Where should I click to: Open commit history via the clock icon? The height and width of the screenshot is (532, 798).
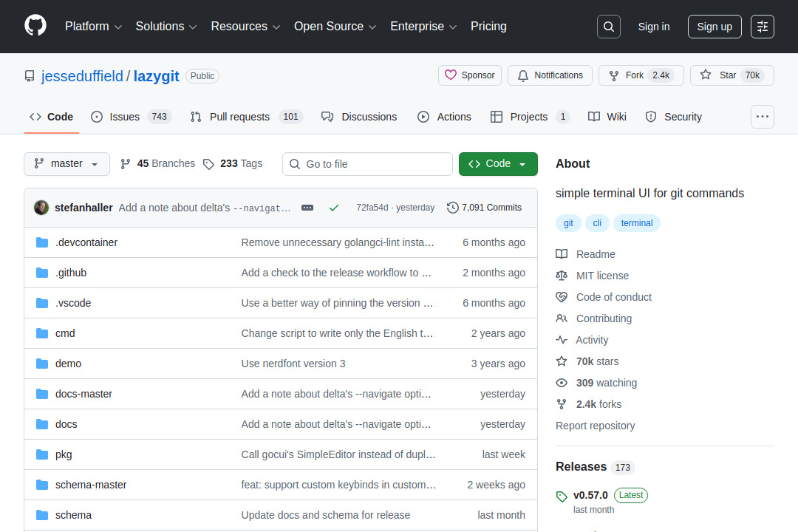click(x=452, y=208)
